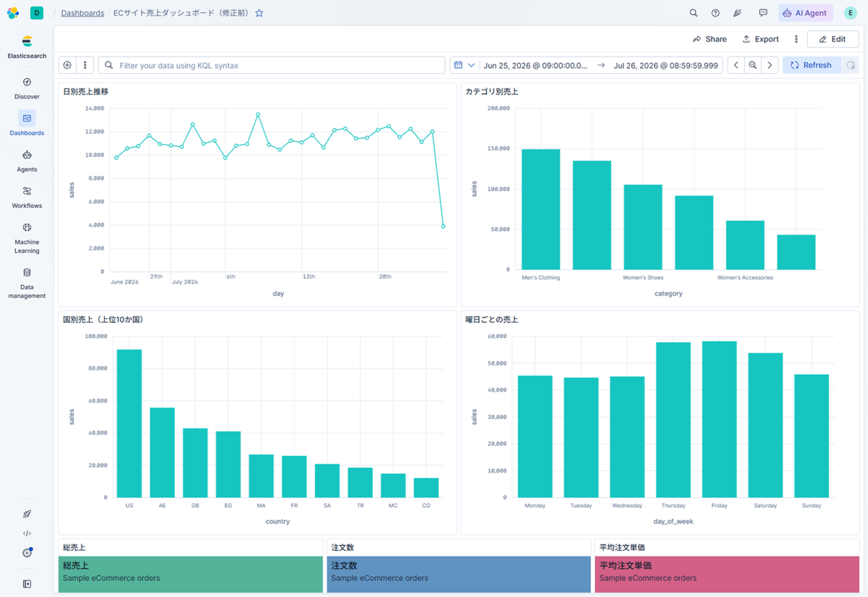Click the green 総売上 metric tile

pyautogui.click(x=190, y=574)
